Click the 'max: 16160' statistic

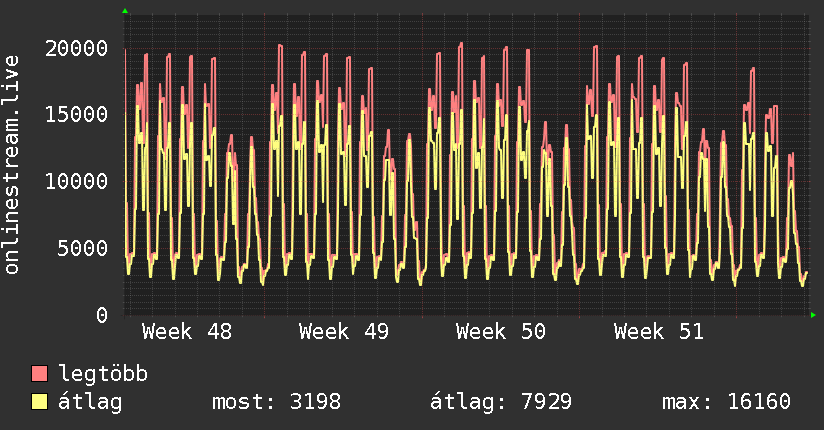point(726,402)
